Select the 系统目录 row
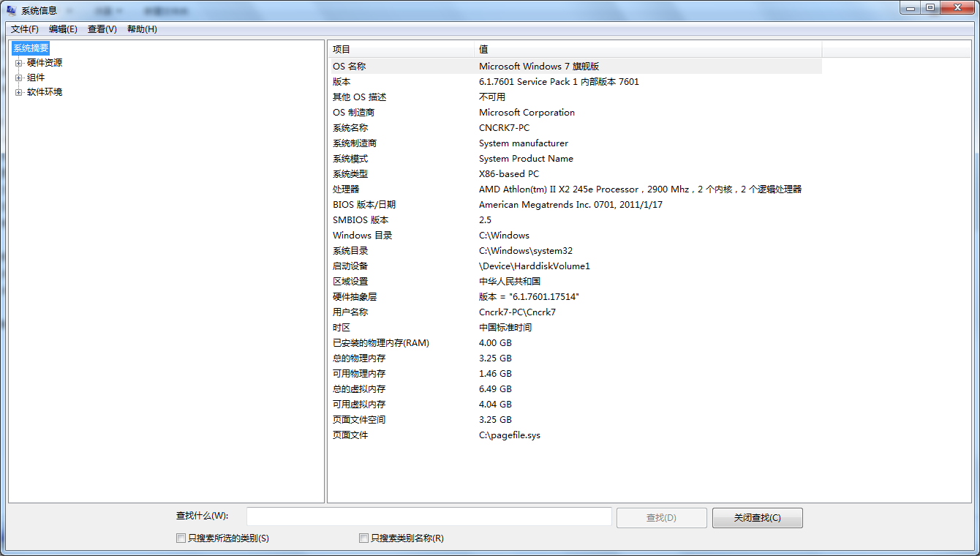The width and height of the screenshot is (980, 556). (575, 251)
